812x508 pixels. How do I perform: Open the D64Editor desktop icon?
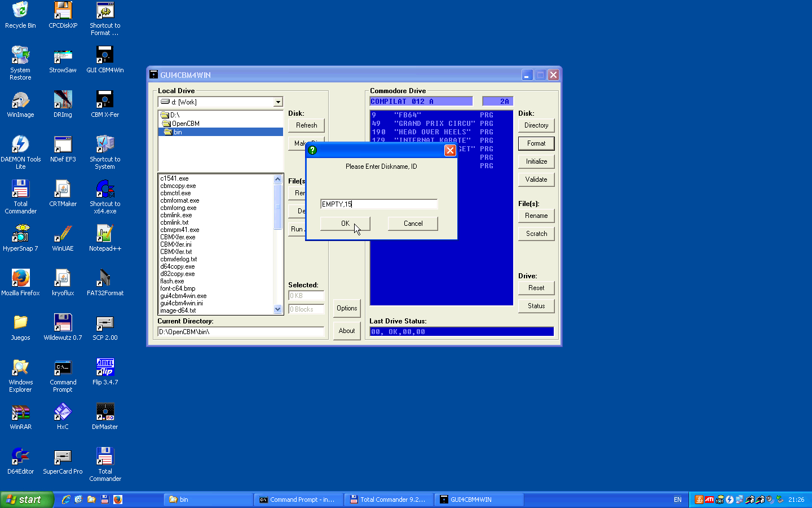20,461
